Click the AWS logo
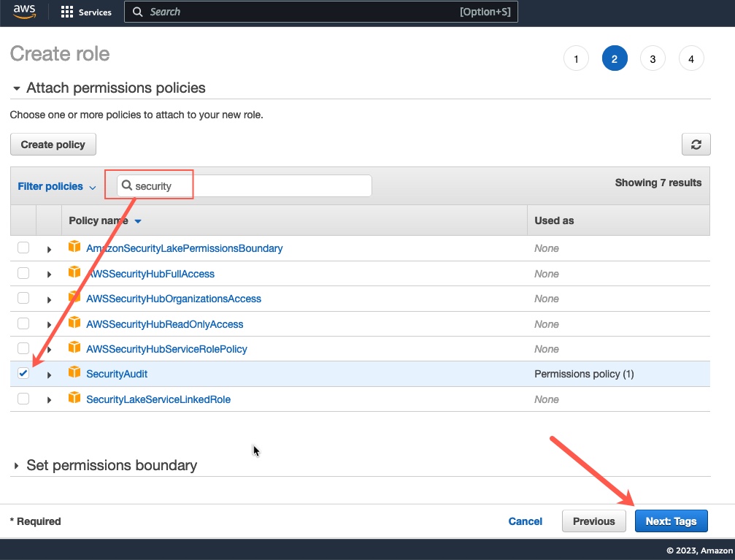Viewport: 735px width, 560px height. click(23, 11)
